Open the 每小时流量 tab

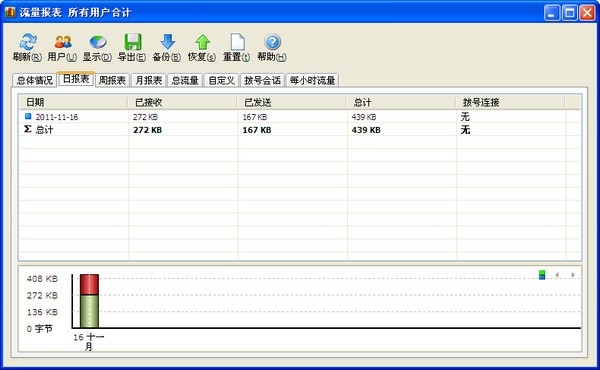pos(312,80)
